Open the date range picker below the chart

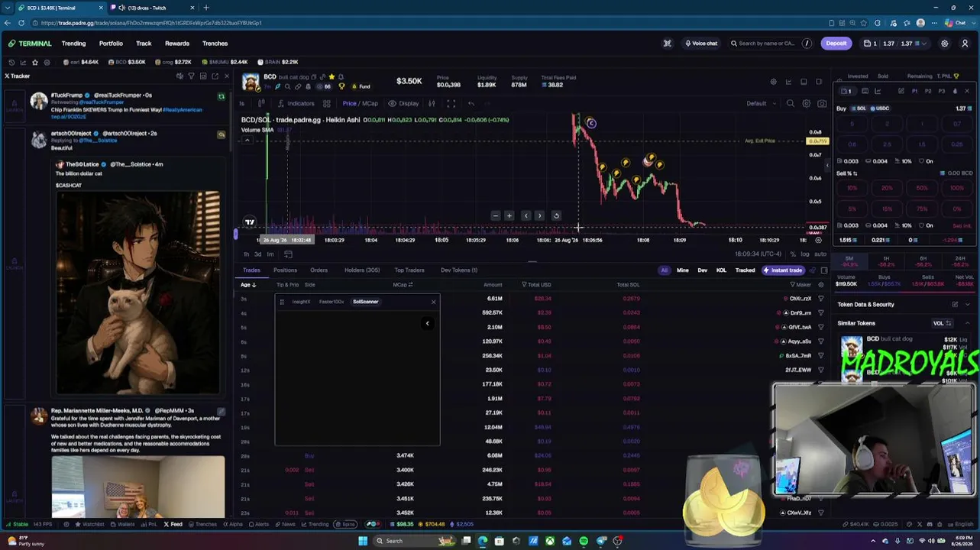click(x=288, y=254)
